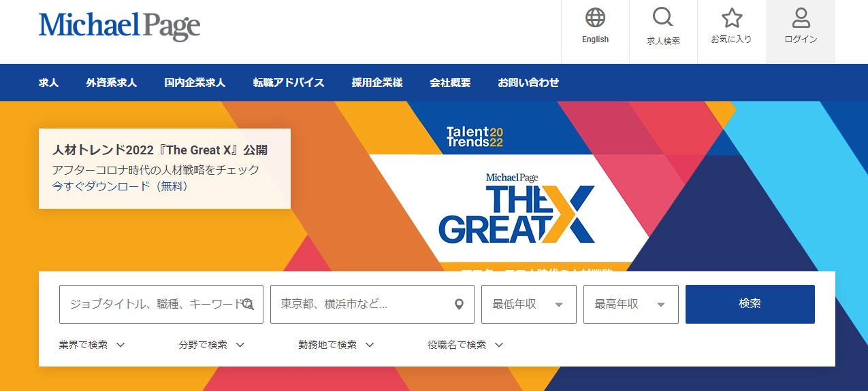
Task: Open the お問い合わせ menu
Action: pyautogui.click(x=528, y=83)
